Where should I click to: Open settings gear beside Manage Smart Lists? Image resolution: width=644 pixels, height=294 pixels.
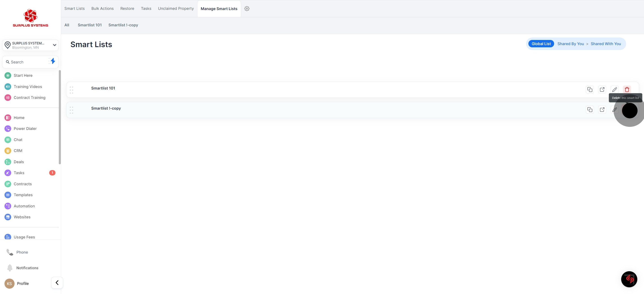tap(247, 9)
